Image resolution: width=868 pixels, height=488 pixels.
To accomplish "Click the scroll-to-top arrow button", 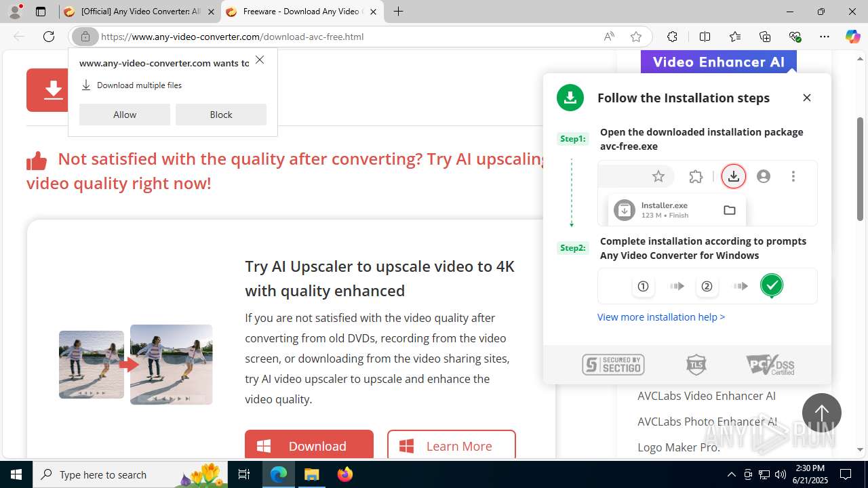I will tap(822, 413).
